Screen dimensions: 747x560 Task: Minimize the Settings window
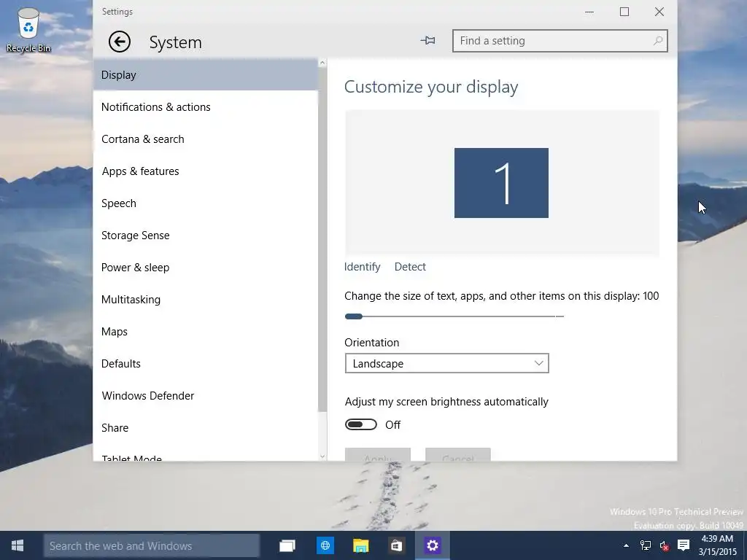coord(589,12)
